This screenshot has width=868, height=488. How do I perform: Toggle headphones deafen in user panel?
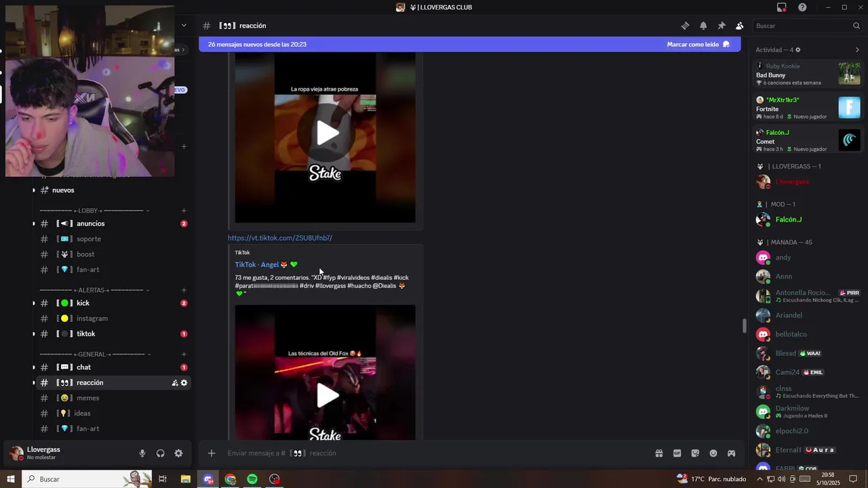click(x=161, y=453)
